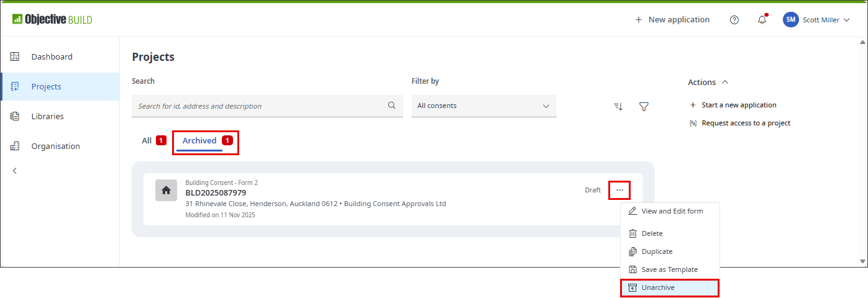Select Unarchive from the context menu
Screen dimensions: 868x298
[x=657, y=287]
